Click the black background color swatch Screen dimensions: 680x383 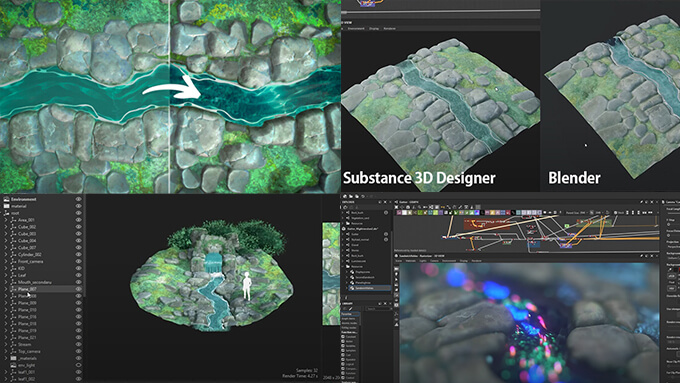coord(676,270)
